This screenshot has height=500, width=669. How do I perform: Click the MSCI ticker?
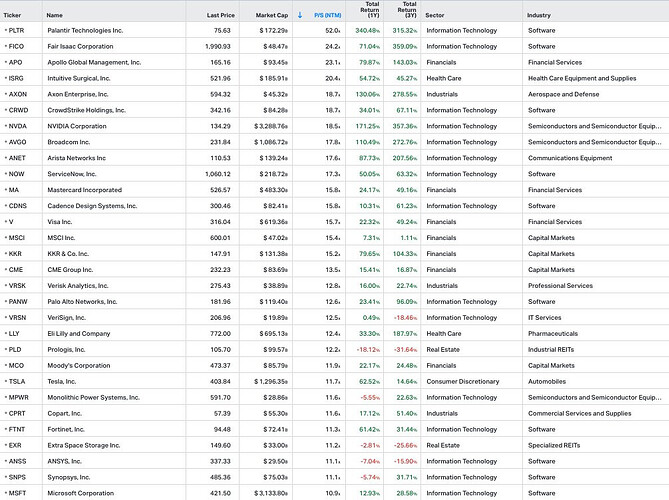point(17,238)
